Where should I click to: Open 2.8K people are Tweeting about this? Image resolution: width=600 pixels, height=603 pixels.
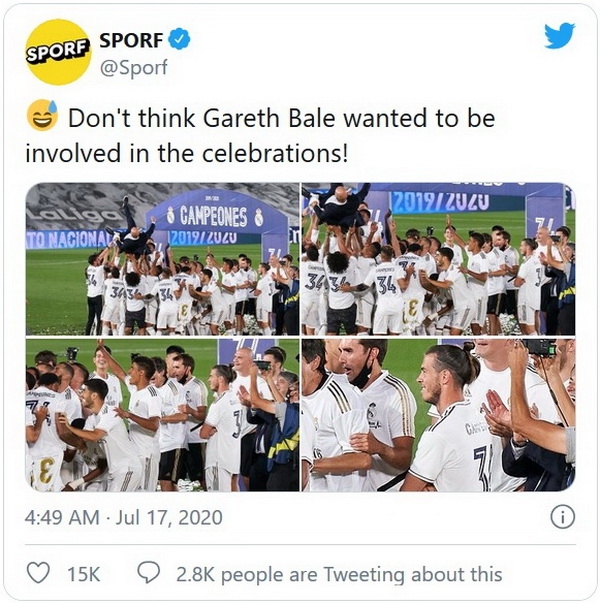[339, 574]
